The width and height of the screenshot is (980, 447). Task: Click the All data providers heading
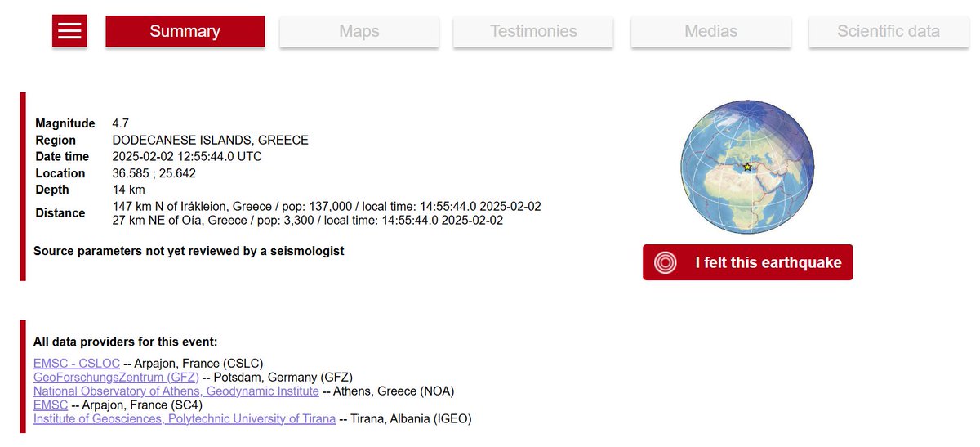[x=125, y=342]
